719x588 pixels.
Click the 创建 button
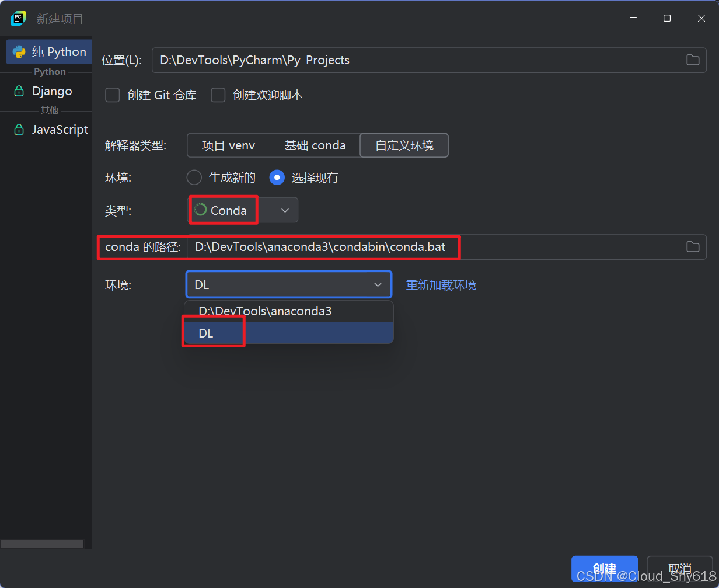[605, 569]
